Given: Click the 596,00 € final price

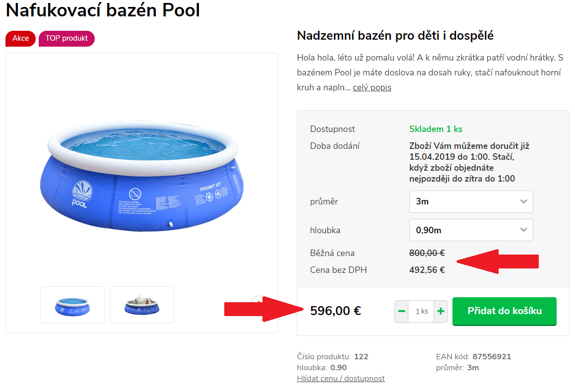Looking at the screenshot, I should click(335, 311).
